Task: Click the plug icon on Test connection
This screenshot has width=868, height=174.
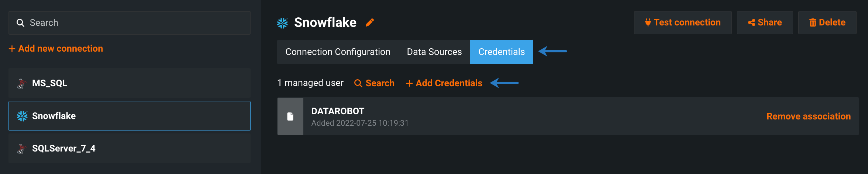Action: pyautogui.click(x=648, y=23)
